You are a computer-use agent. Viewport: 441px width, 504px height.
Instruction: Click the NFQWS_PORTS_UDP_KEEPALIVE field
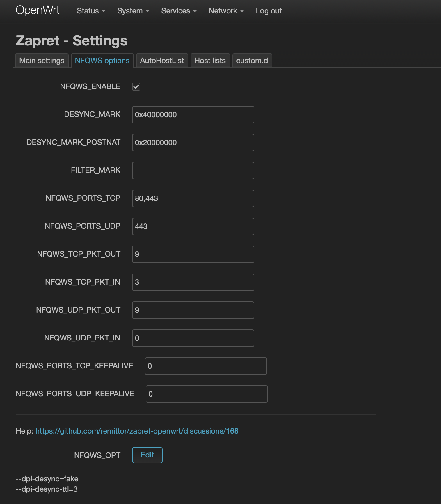[x=207, y=394]
